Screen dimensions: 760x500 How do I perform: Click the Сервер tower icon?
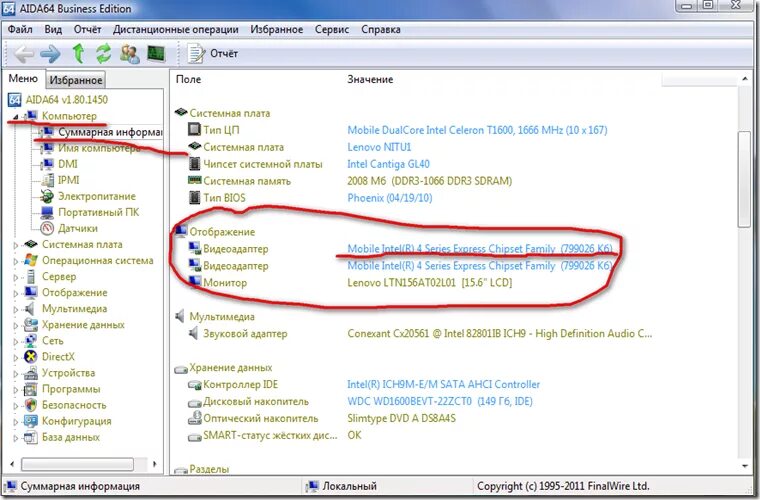point(31,277)
